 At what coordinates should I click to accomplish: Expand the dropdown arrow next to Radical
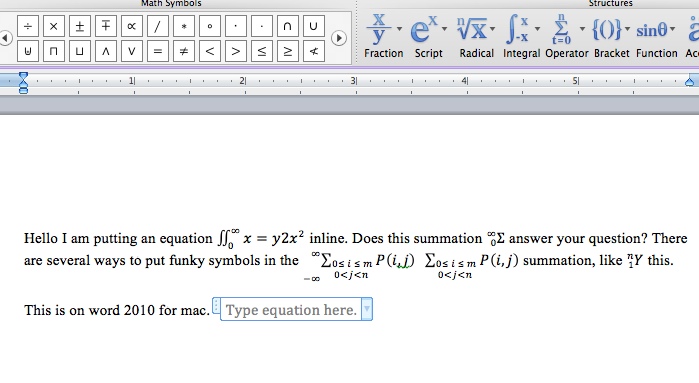tap(493, 29)
